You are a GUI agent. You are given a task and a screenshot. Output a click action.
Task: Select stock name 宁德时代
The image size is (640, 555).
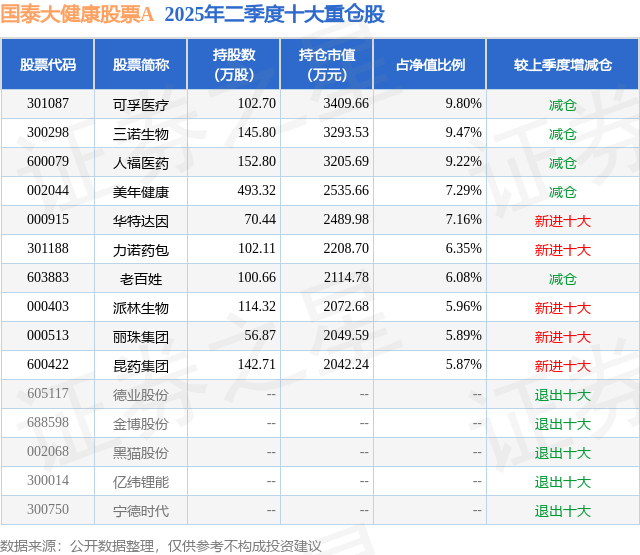pyautogui.click(x=141, y=511)
